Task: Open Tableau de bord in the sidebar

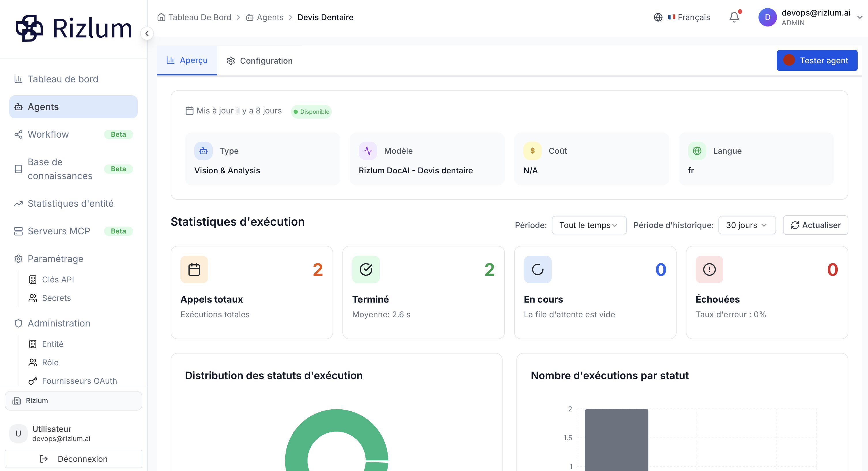Action: [73, 79]
